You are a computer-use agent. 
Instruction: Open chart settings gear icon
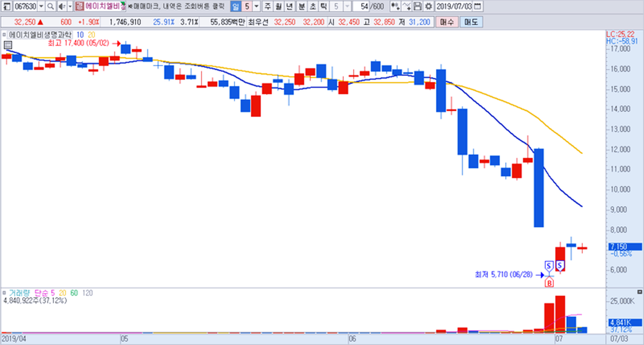pos(428,6)
